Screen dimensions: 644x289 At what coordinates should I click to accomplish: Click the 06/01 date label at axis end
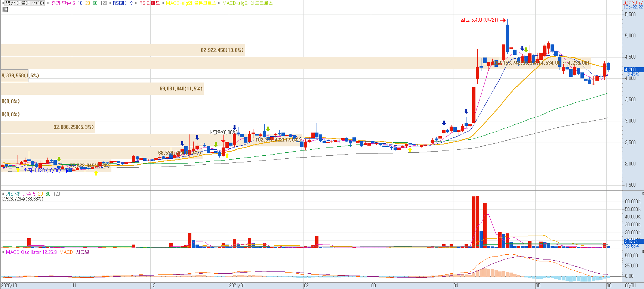(x=630, y=285)
